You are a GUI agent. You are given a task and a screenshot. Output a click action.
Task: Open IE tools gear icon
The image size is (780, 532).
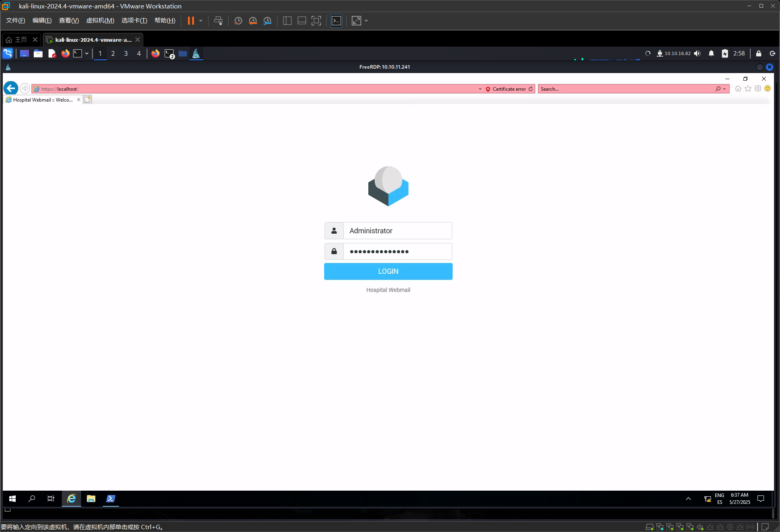[x=758, y=89]
